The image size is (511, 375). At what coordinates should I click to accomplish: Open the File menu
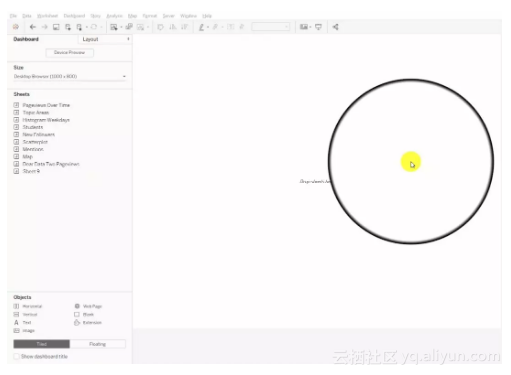click(13, 16)
